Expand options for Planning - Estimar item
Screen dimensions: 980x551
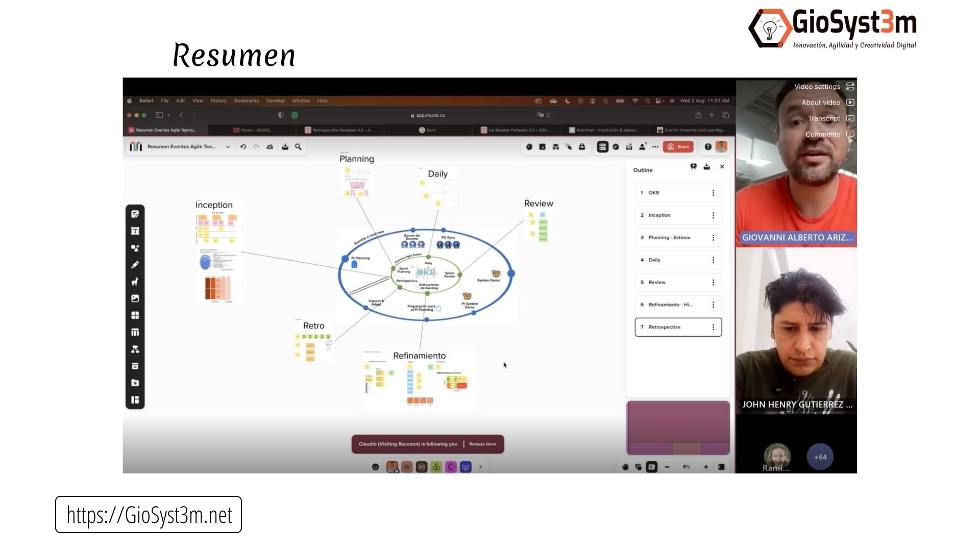click(x=713, y=237)
